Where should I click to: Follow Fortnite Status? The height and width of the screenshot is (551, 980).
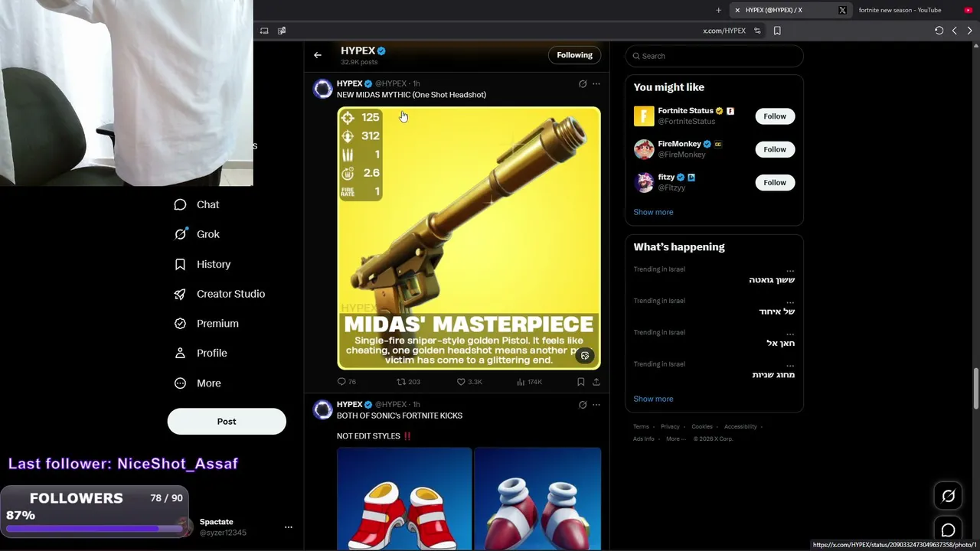tap(775, 116)
